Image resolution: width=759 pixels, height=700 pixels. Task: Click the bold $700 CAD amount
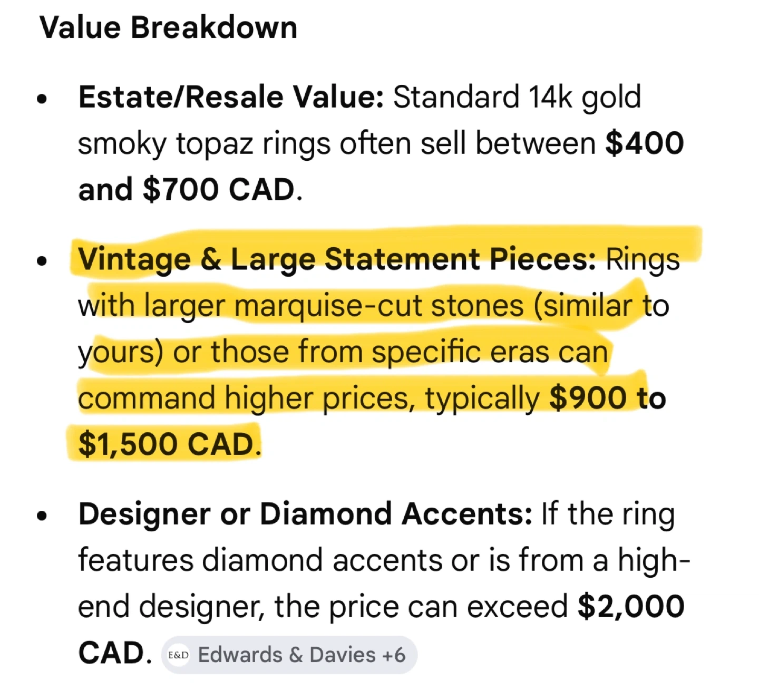point(218,190)
